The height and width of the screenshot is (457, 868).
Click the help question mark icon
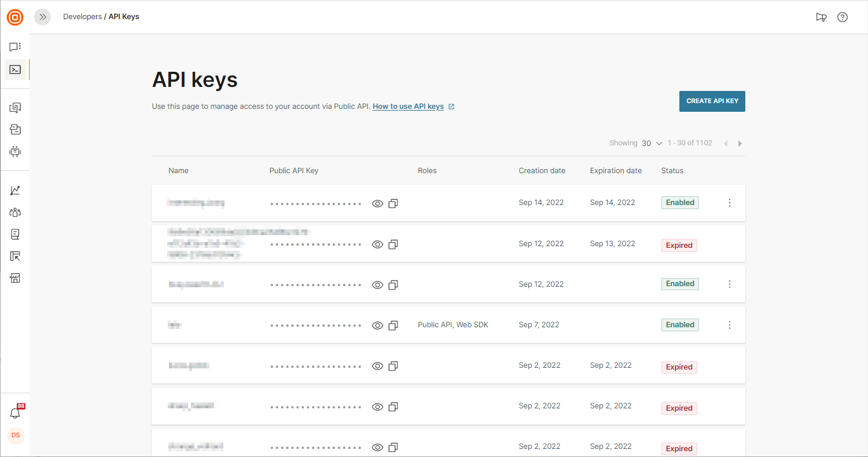point(843,17)
